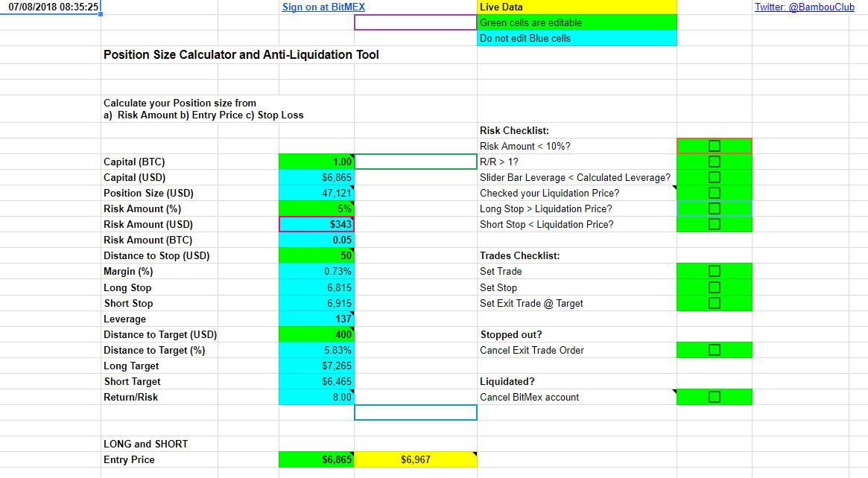Viewport: 868px width, 478px height.
Task: Open the Sign on at BitMEX link
Action: [x=323, y=7]
